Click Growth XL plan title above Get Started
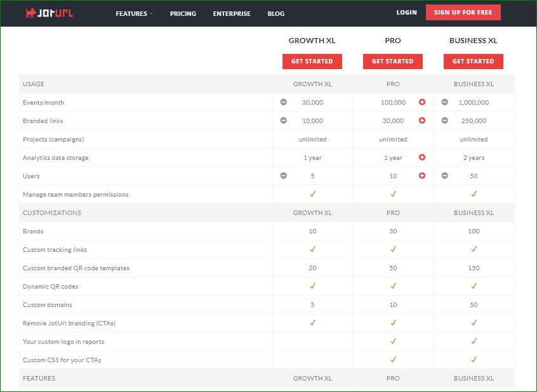Image resolution: width=537 pixels, height=392 pixels. pyautogui.click(x=312, y=41)
